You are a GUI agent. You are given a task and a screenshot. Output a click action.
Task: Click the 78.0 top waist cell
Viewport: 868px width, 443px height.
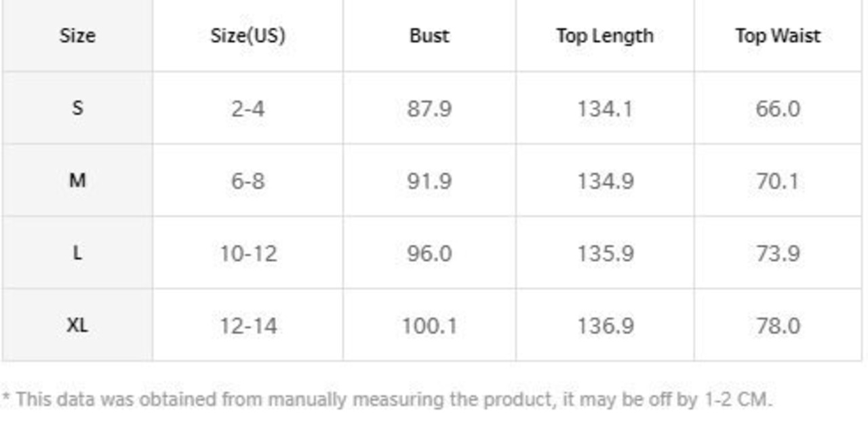(x=778, y=326)
